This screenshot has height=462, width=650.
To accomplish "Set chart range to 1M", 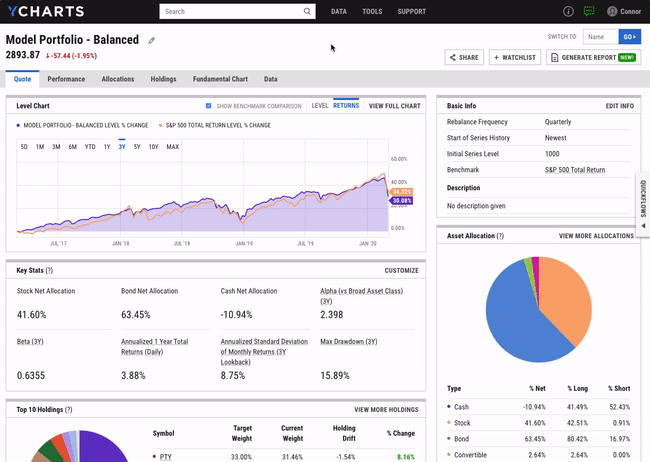I will click(40, 146).
